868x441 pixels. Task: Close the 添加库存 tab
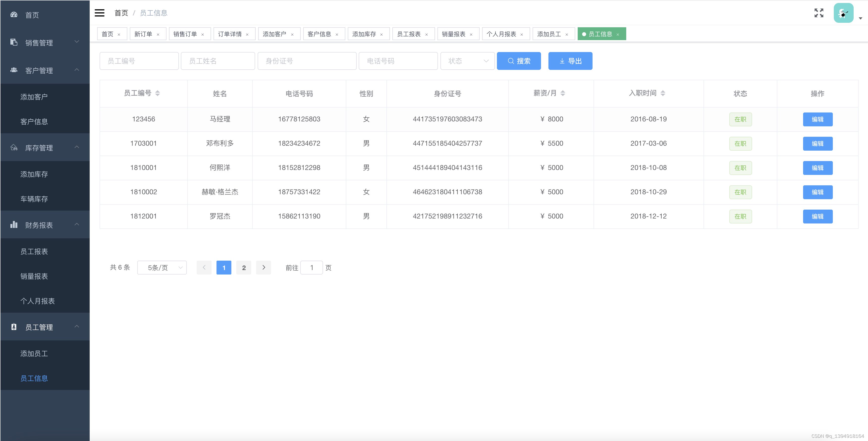[x=381, y=34]
